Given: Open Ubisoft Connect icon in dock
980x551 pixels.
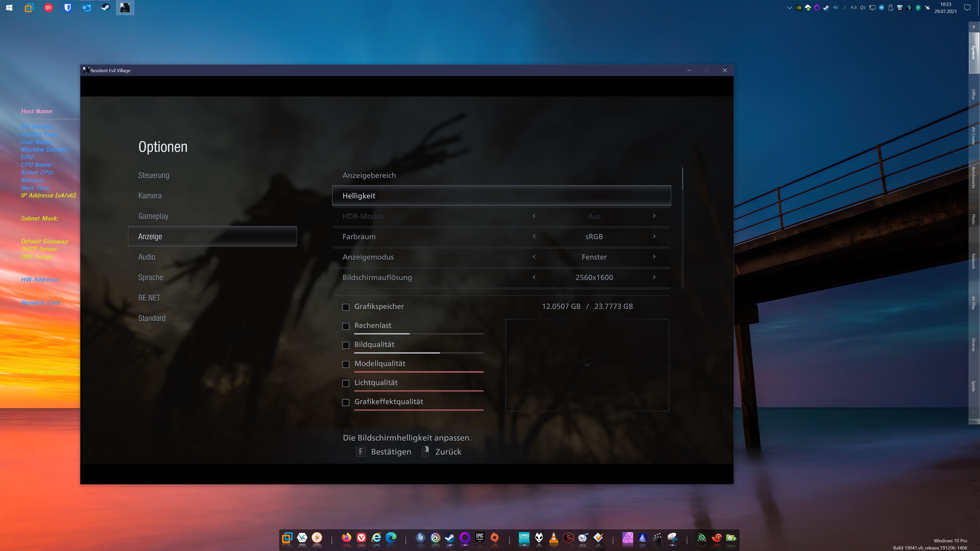Looking at the screenshot, I should [435, 538].
